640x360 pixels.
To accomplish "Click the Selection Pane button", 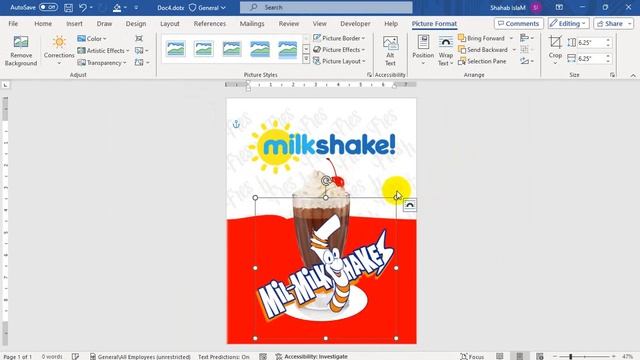I will [482, 61].
